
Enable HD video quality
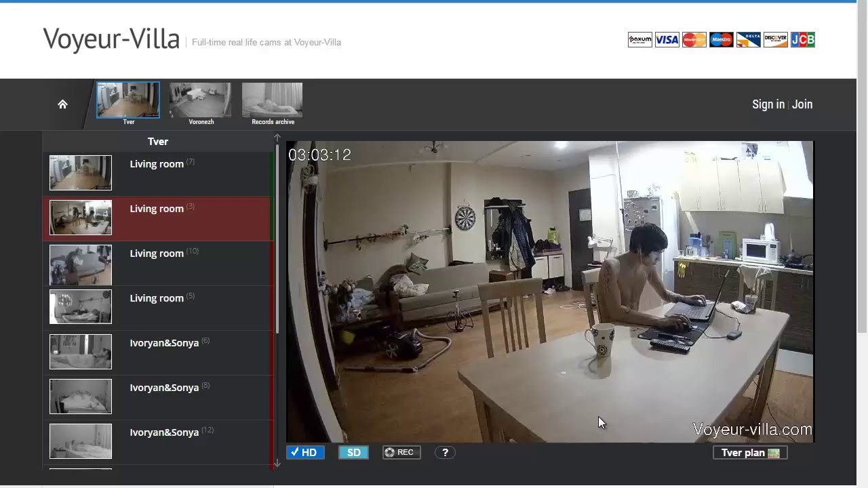305,453
